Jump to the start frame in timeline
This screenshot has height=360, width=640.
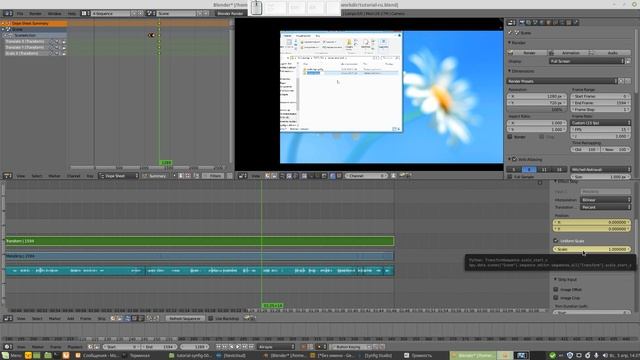tap(218, 347)
